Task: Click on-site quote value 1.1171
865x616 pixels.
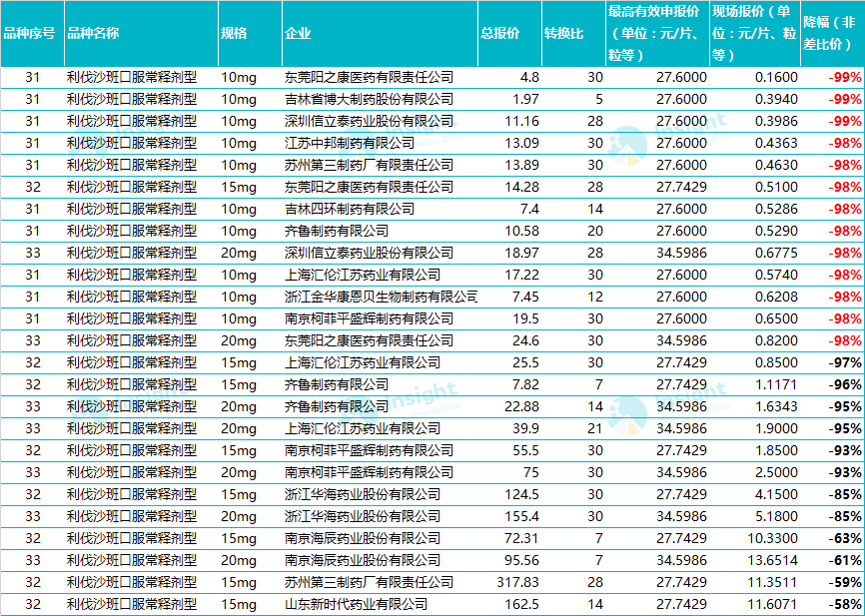Action: tap(777, 385)
